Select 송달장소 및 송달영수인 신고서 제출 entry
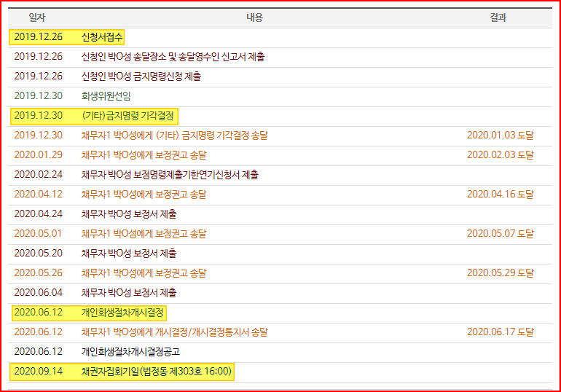This screenshot has height=392, width=561. (173, 57)
